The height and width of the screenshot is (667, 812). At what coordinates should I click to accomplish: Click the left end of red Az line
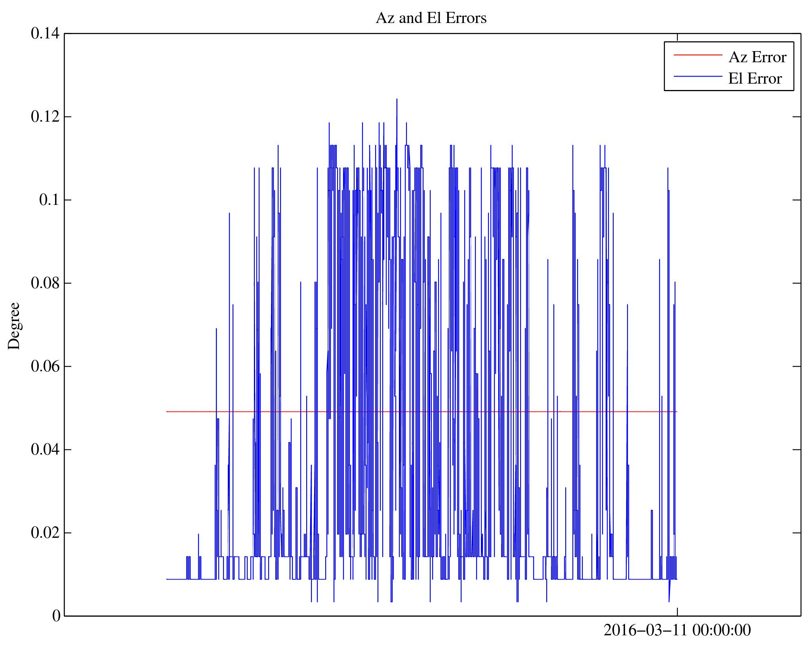point(167,412)
